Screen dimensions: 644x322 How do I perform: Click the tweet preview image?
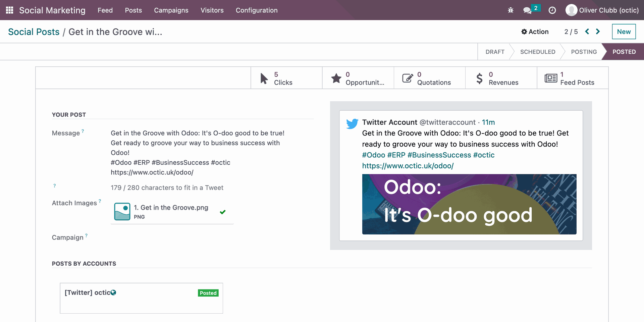pos(469,204)
